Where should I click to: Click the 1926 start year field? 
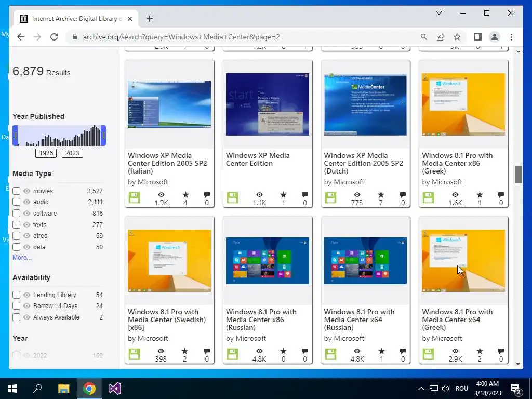click(46, 153)
